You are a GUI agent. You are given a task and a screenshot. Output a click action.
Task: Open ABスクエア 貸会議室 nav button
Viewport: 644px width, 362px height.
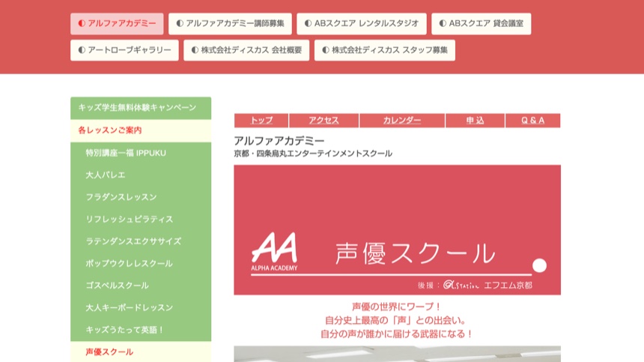coord(481,24)
